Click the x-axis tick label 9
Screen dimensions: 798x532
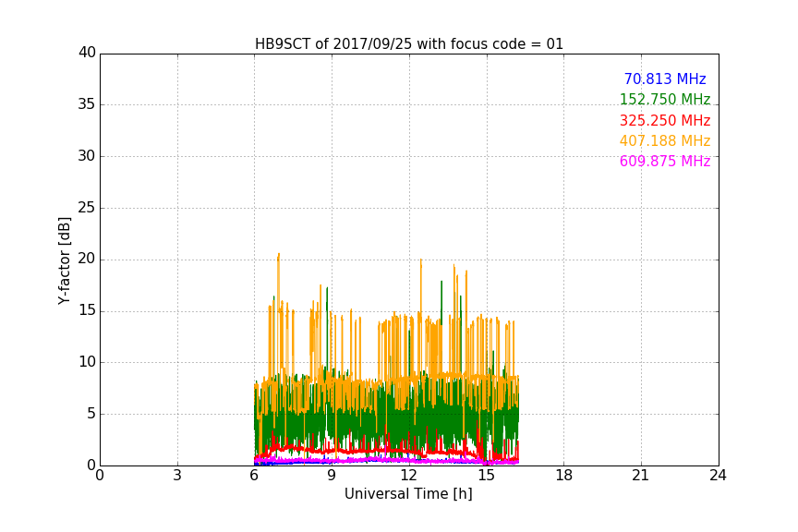pyautogui.click(x=332, y=476)
